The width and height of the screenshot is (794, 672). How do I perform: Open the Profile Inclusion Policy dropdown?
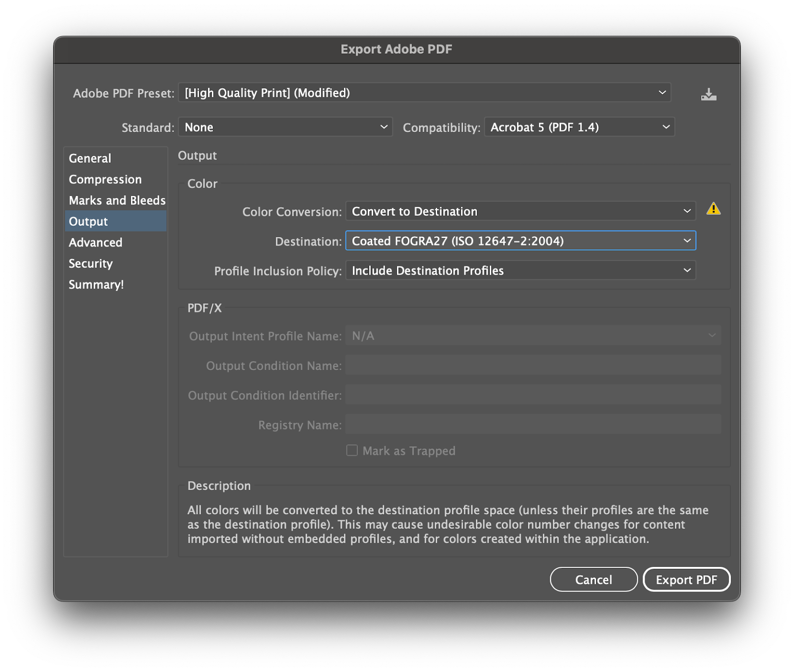(521, 271)
